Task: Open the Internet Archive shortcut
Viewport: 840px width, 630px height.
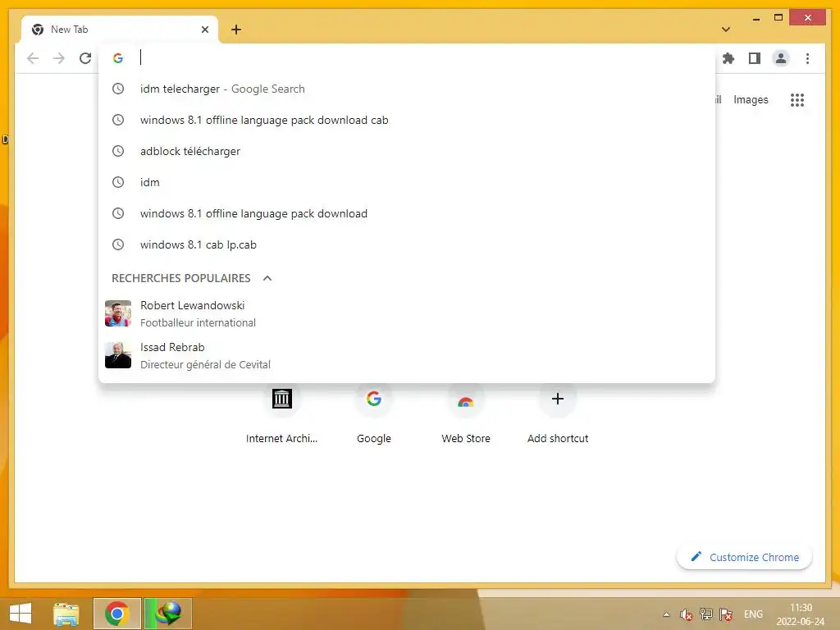Action: pyautogui.click(x=282, y=415)
